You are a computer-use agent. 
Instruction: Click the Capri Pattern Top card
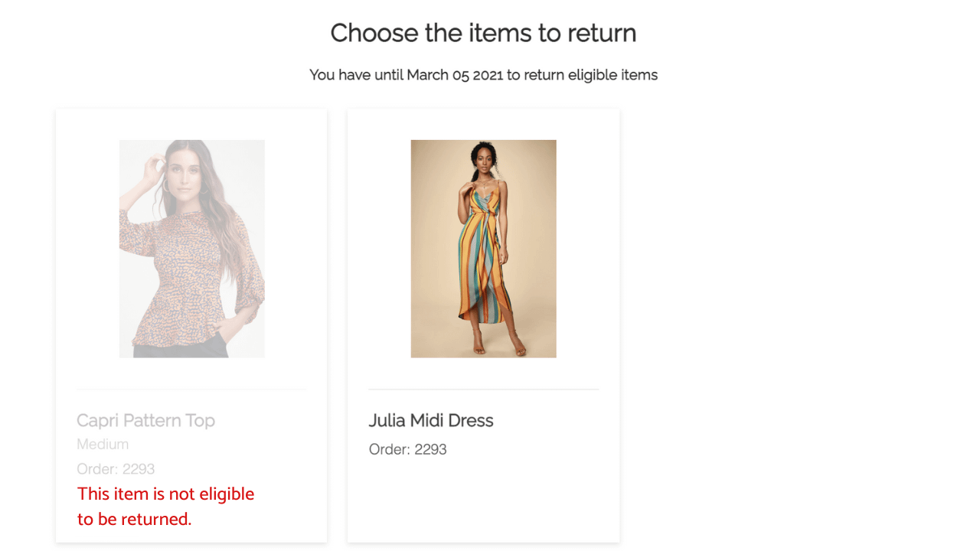(191, 324)
